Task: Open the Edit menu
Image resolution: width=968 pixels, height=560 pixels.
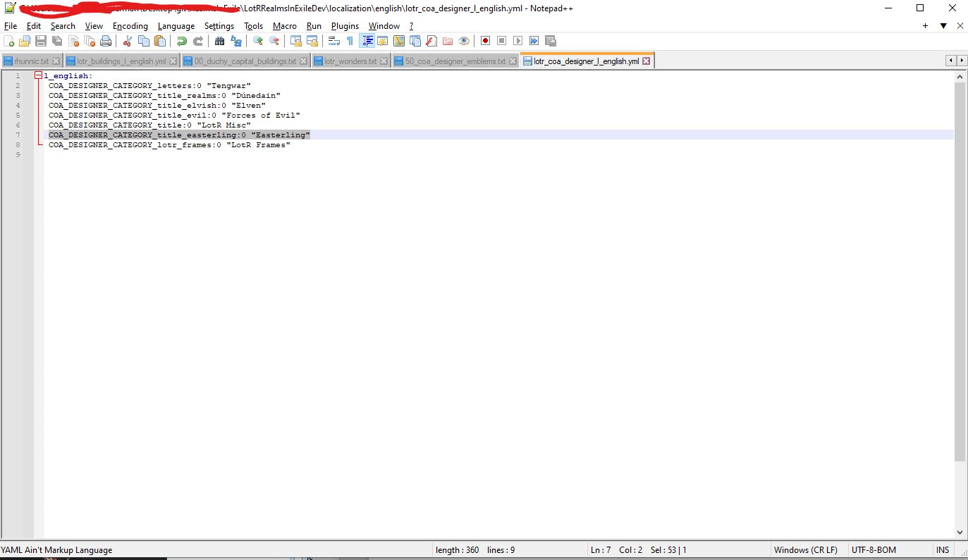Action: pos(34,26)
